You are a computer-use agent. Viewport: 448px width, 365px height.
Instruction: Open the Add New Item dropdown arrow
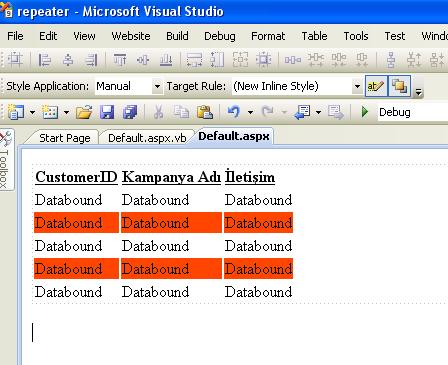[x=66, y=113]
